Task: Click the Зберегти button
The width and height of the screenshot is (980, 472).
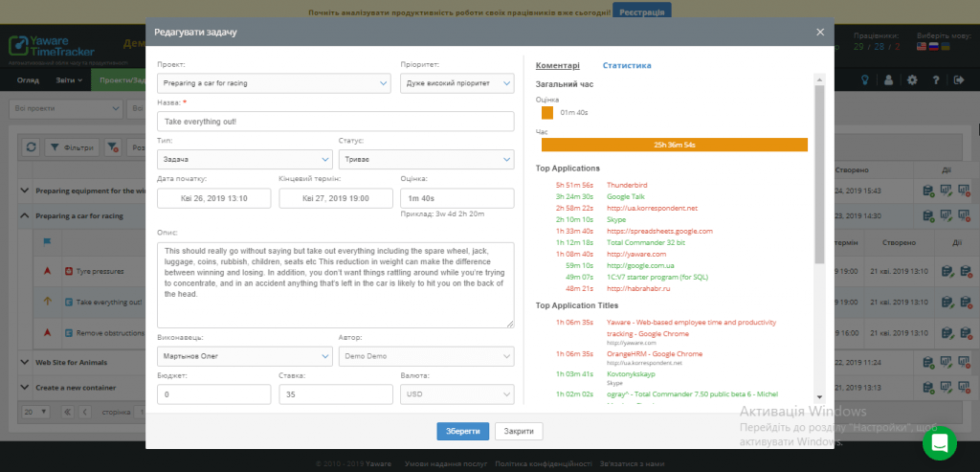Action: [x=463, y=431]
